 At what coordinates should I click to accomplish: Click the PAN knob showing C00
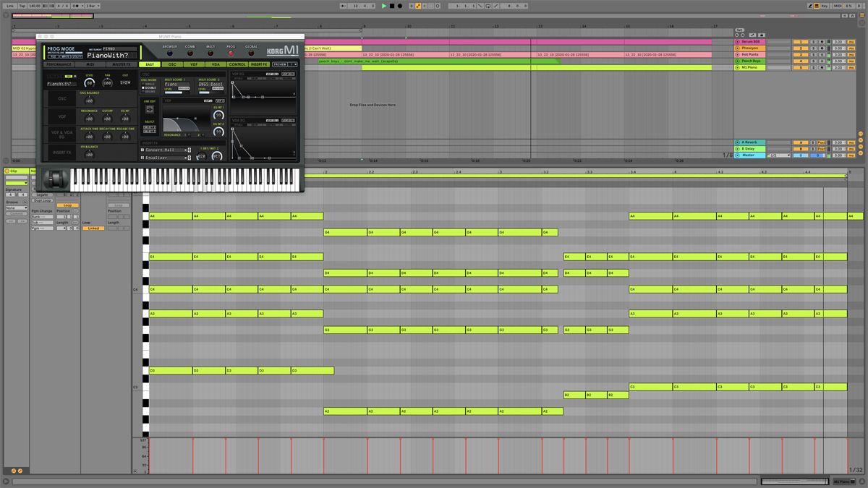pos(108,83)
